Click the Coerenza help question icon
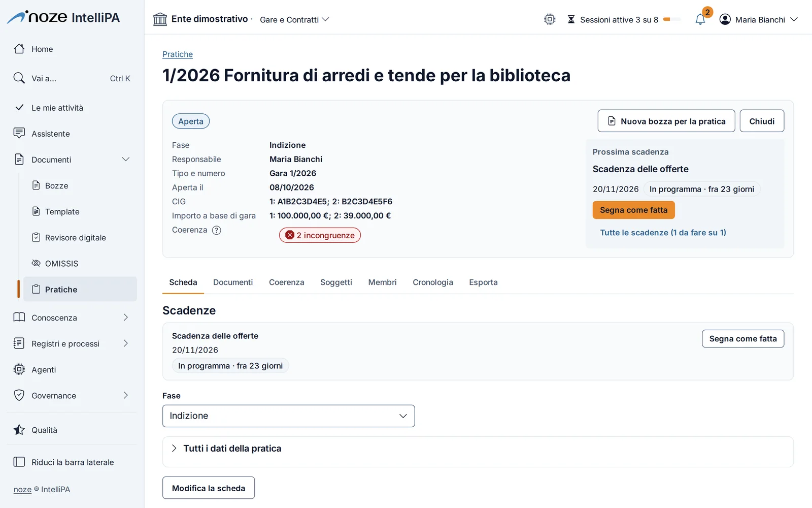Image resolution: width=812 pixels, height=508 pixels. click(x=217, y=230)
